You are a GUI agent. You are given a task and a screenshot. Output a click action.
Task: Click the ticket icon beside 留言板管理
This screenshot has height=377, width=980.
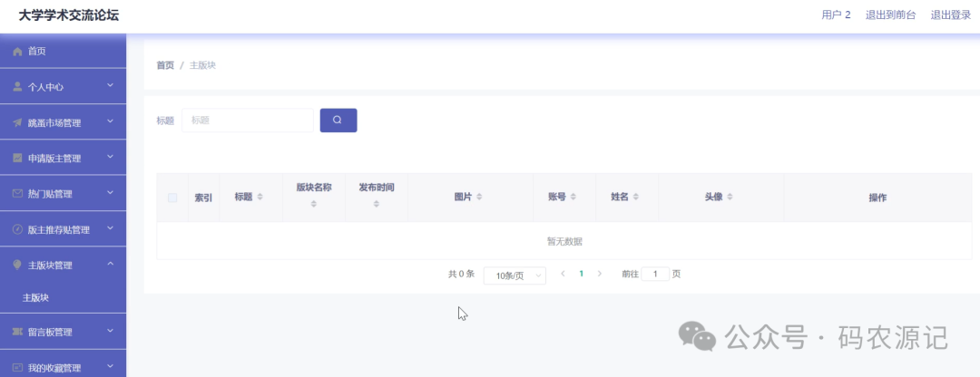(17, 332)
